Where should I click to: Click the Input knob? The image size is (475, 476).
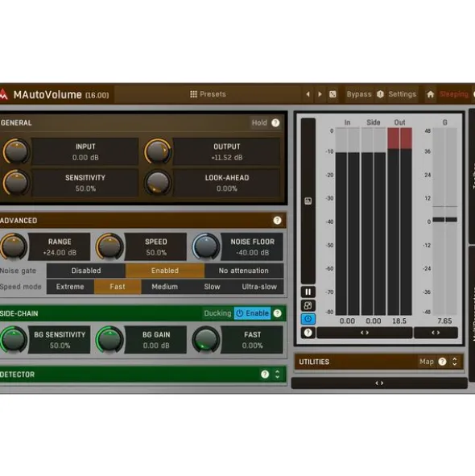[x=16, y=151]
